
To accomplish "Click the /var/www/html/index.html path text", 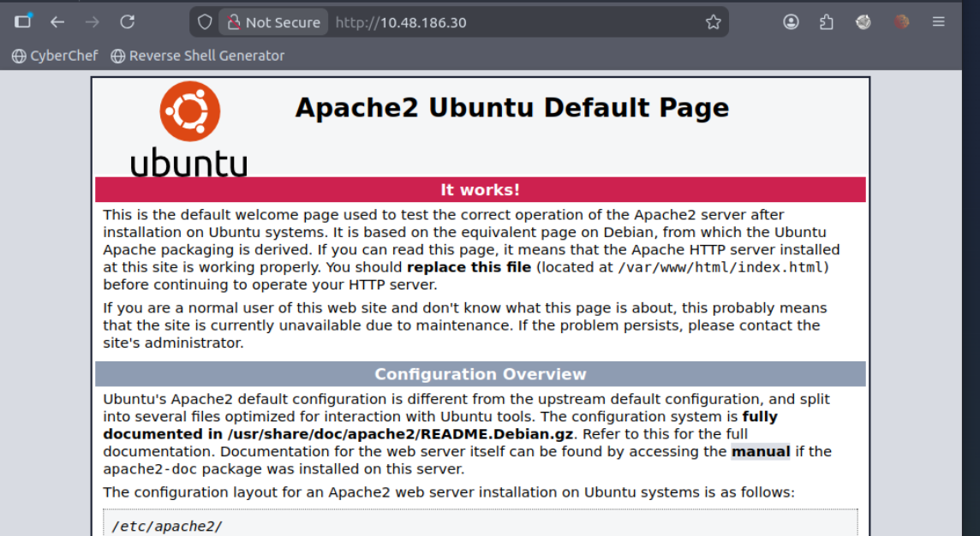I will tap(720, 267).
